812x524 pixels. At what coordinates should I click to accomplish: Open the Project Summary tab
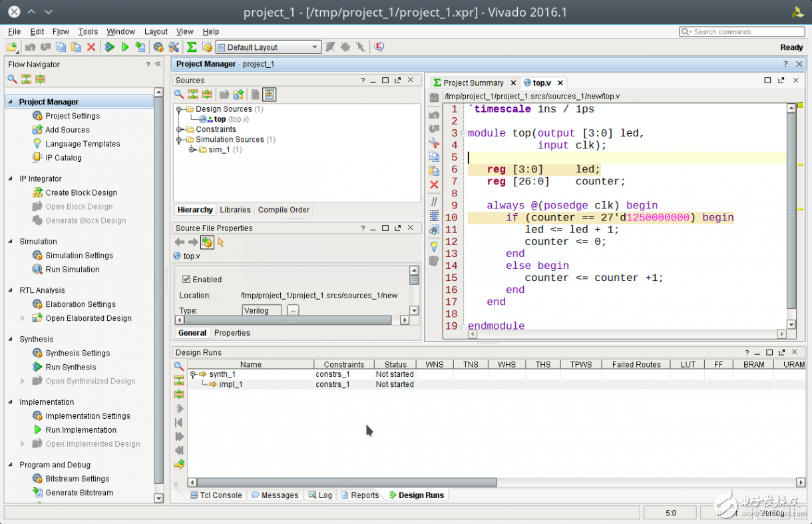coord(473,83)
